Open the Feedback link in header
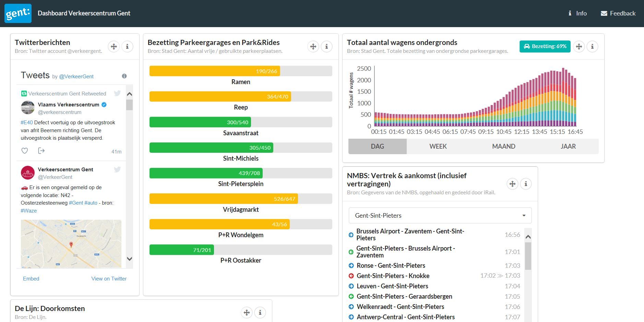 618,13
